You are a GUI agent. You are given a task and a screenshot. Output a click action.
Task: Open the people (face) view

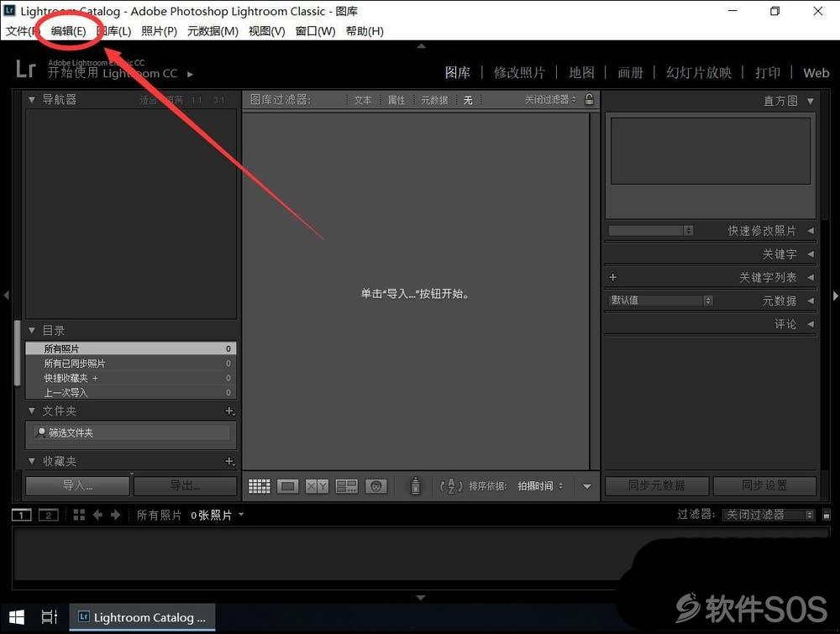click(375, 486)
